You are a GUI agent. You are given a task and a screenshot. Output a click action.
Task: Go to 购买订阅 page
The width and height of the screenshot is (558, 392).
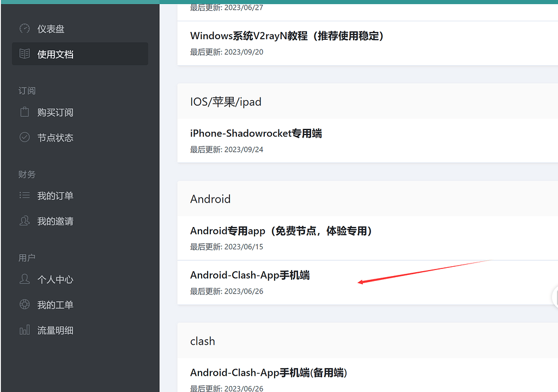click(x=55, y=112)
